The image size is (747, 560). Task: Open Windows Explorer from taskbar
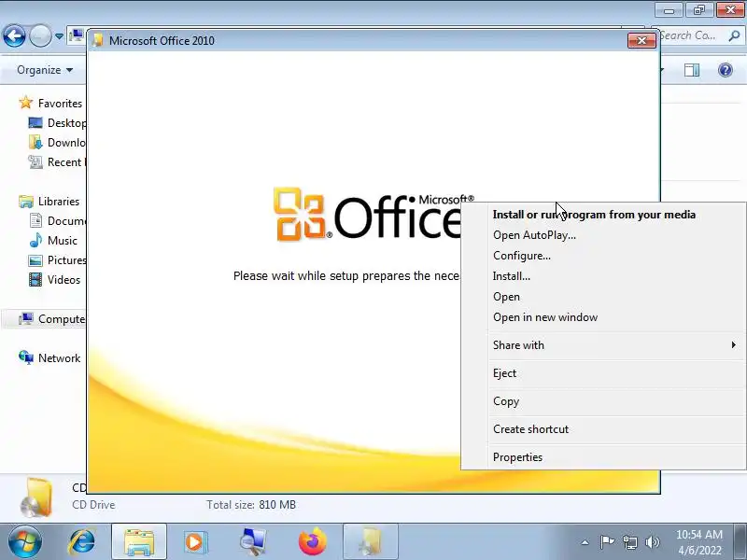[139, 542]
